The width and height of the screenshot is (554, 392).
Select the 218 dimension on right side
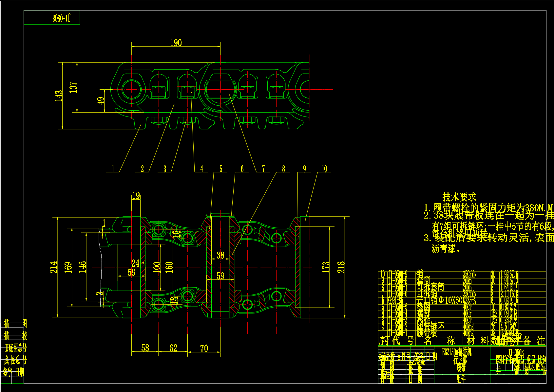click(x=341, y=267)
